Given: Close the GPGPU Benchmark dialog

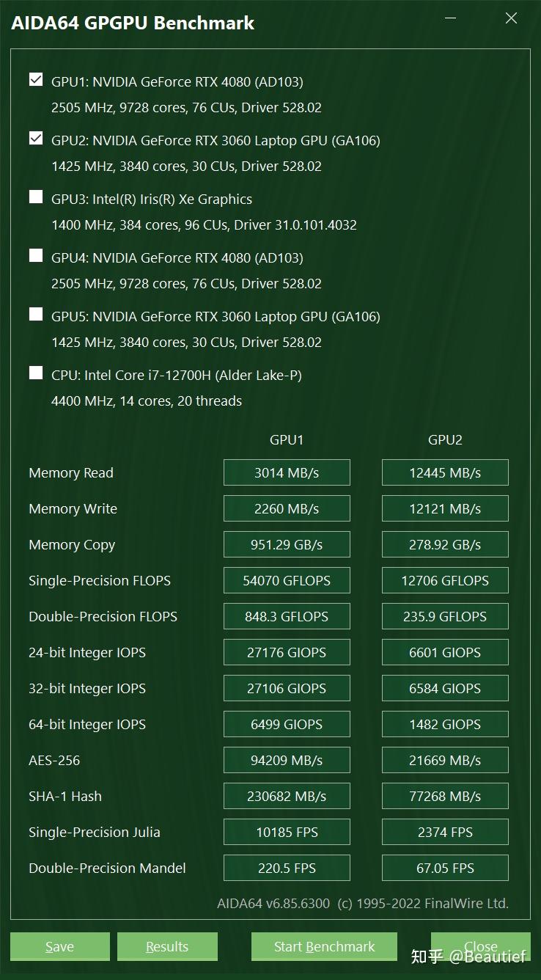Looking at the screenshot, I should (x=480, y=946).
